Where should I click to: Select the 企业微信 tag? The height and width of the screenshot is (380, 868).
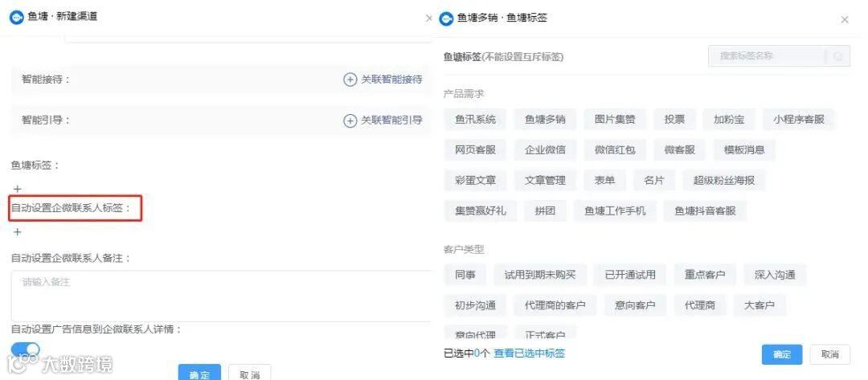pyautogui.click(x=545, y=150)
